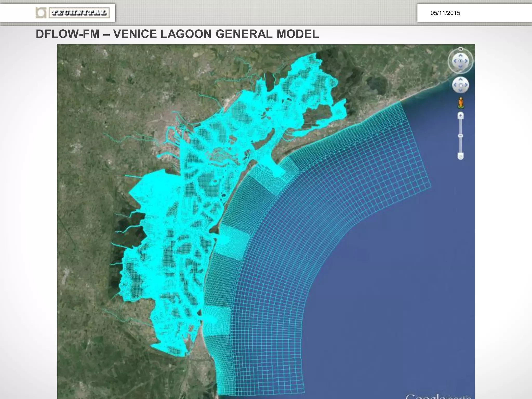
Task: Select the date text 05/11/2015
Action: 445,13
